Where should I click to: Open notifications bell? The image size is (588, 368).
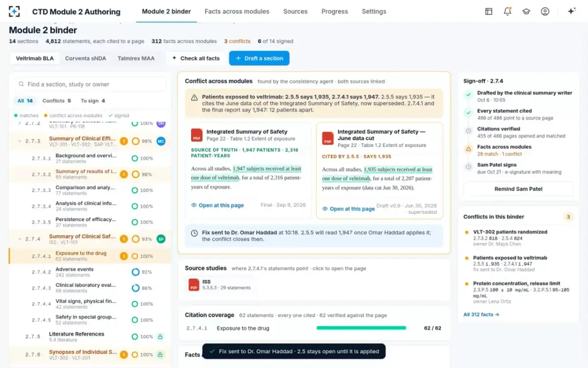pos(507,11)
